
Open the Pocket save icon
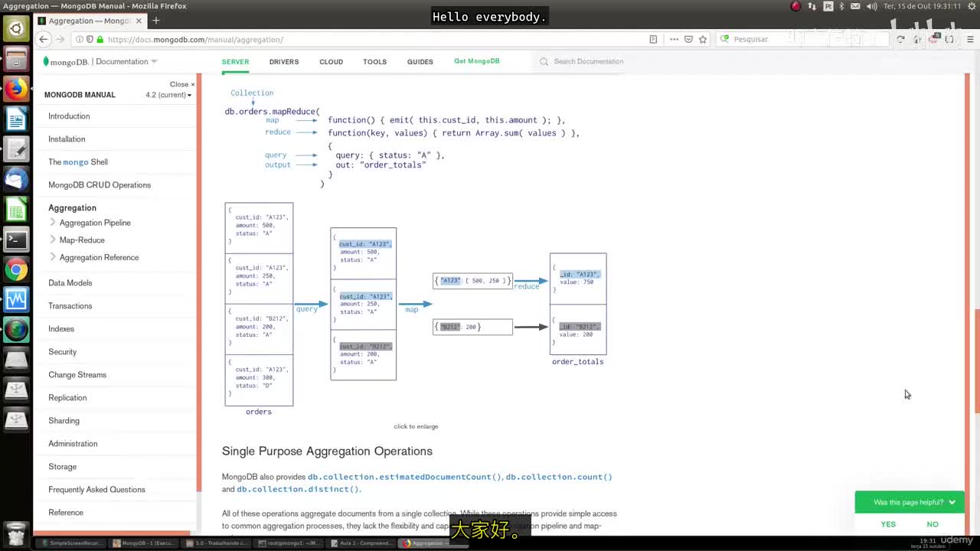tap(688, 39)
